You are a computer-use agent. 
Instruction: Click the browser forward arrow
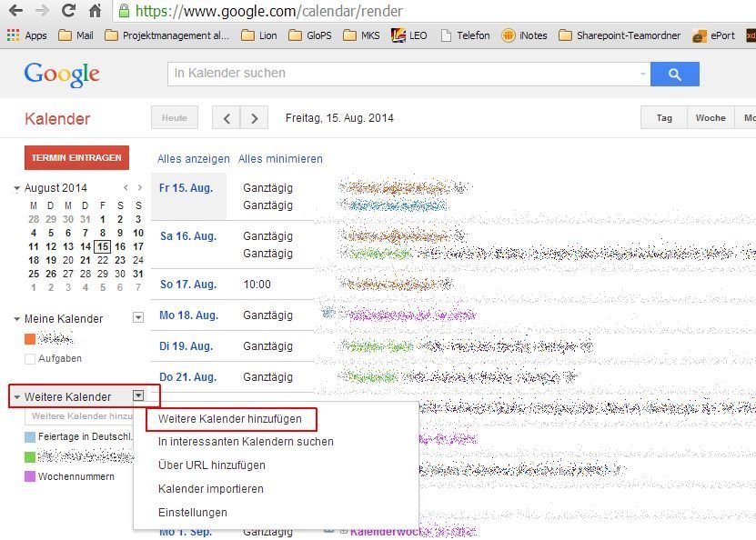tap(43, 11)
